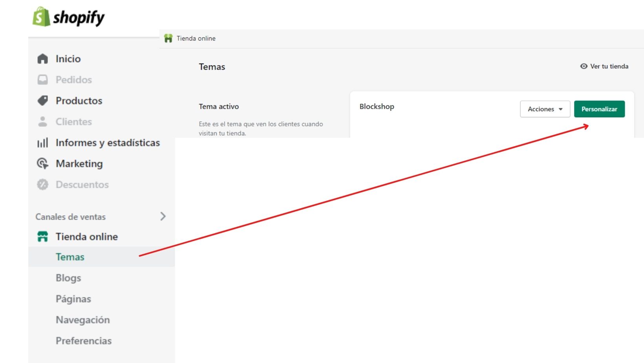Click the Shopify logo
Viewport: 644px width, 363px height.
pos(69,17)
